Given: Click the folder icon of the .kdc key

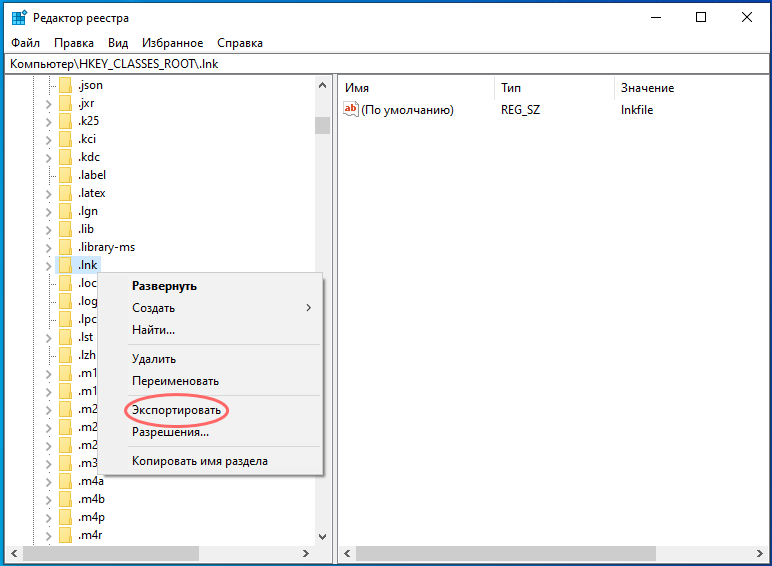Looking at the screenshot, I should coord(65,157).
